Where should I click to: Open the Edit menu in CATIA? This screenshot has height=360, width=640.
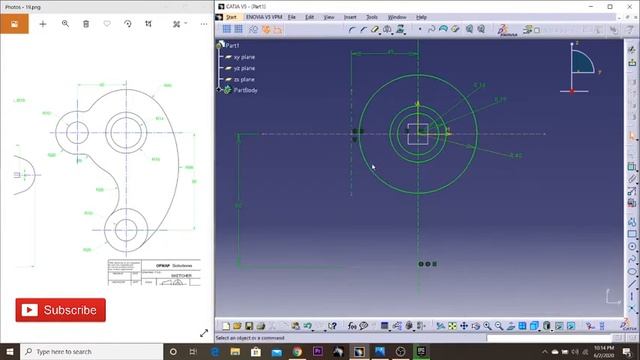[x=310, y=17]
